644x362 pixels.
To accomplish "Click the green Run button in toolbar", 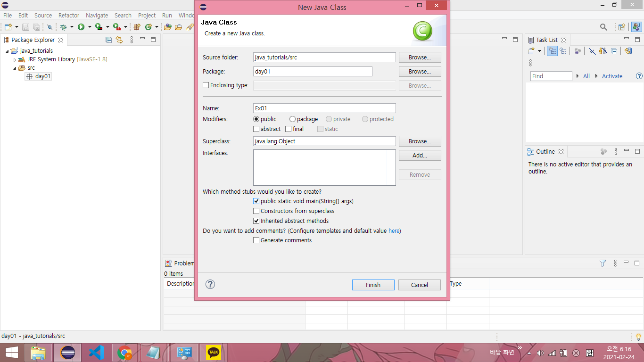I will point(81,27).
